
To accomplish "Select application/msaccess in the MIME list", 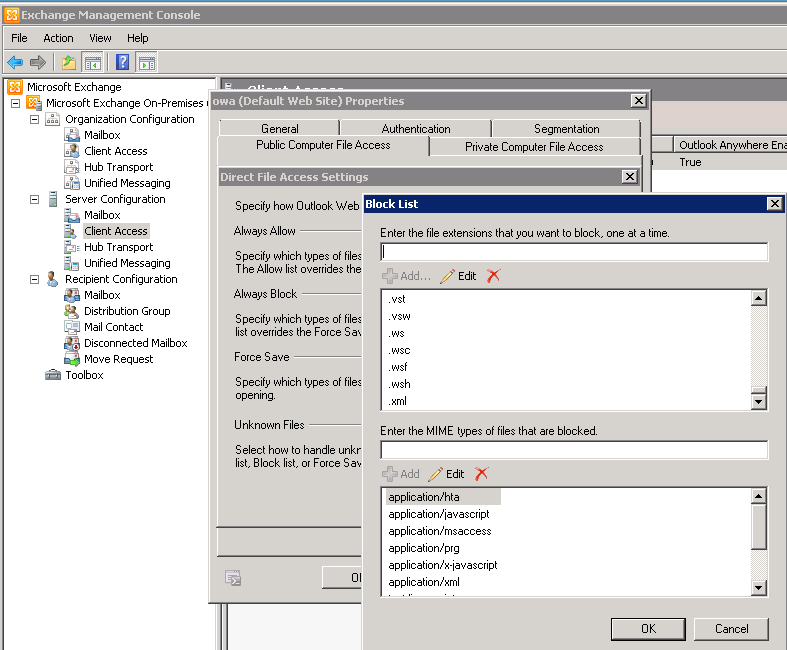I will click(440, 531).
